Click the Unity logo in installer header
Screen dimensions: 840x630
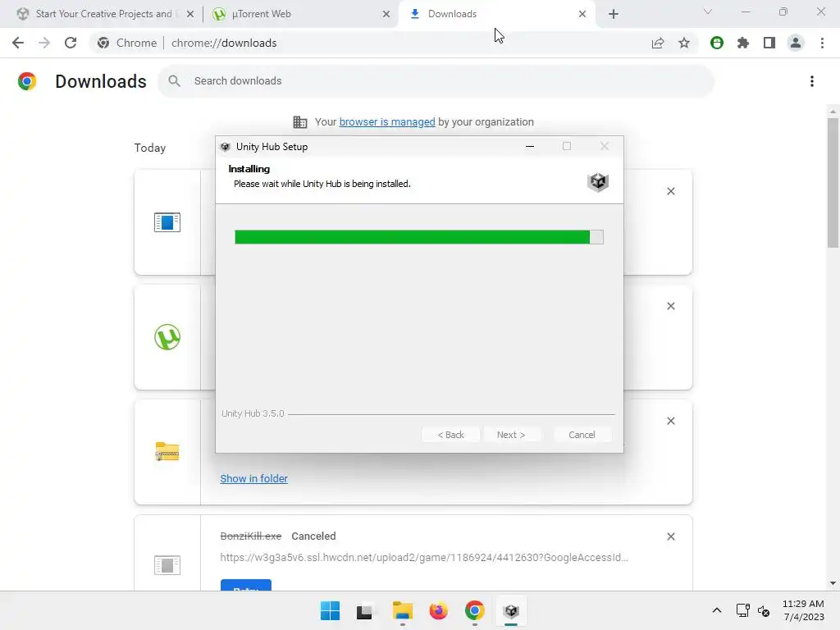[x=598, y=181]
